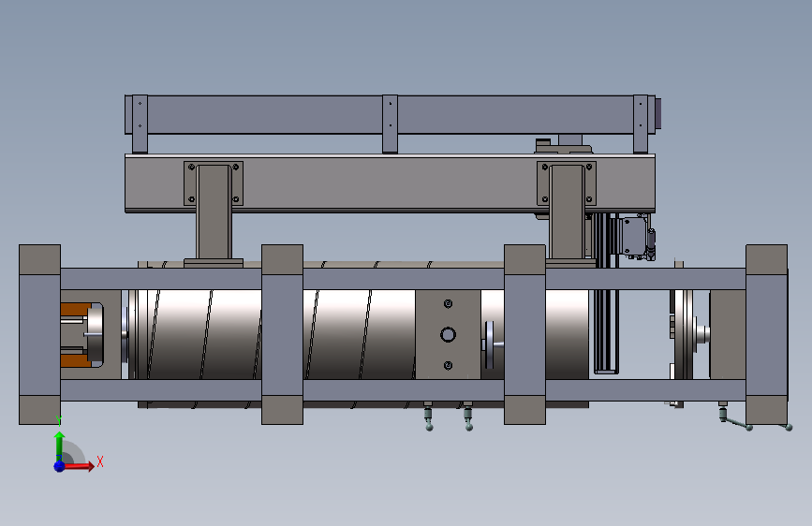Click the green Y axis arrow of the triad

tap(59, 445)
